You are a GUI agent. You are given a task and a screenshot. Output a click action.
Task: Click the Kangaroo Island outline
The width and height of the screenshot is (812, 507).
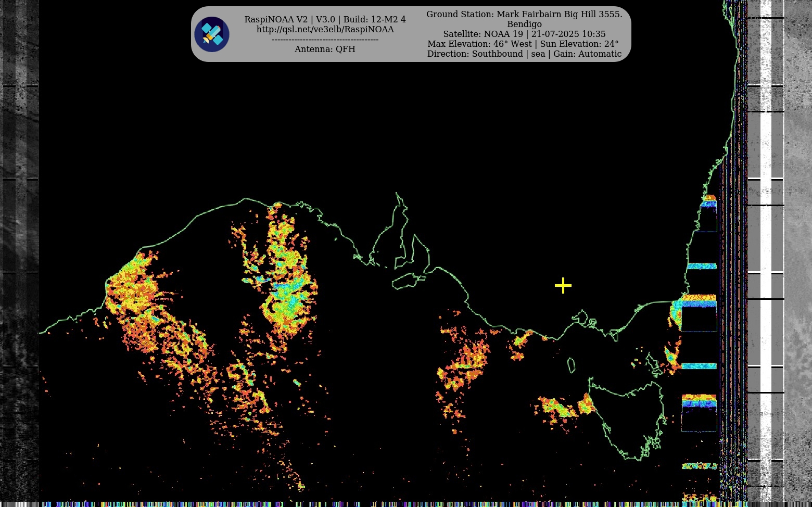click(x=408, y=282)
